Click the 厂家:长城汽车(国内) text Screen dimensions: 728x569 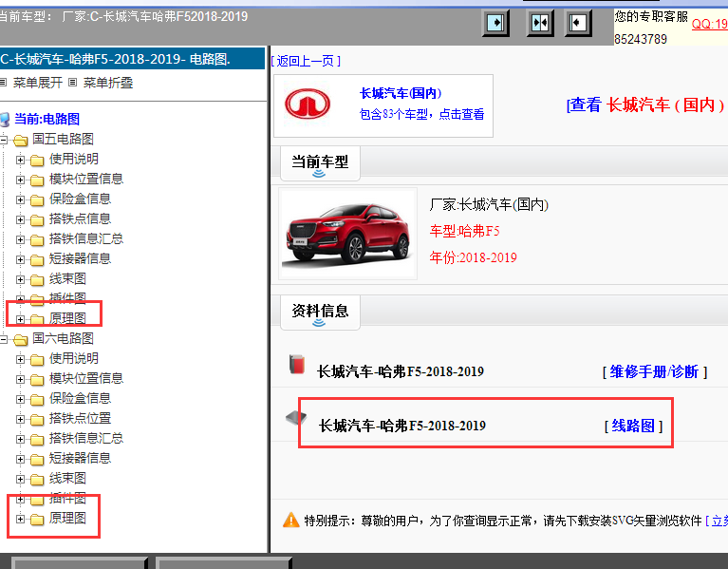(489, 204)
